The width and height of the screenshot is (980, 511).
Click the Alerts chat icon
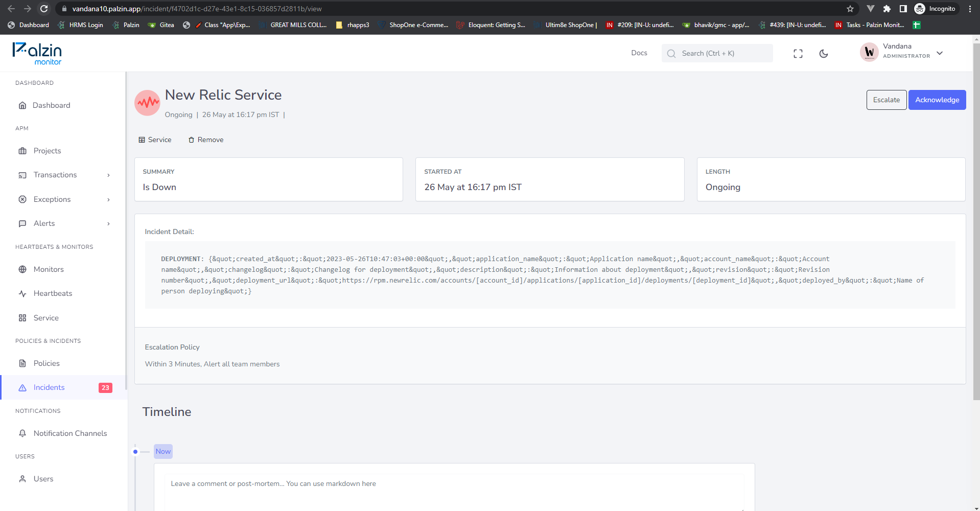(22, 223)
